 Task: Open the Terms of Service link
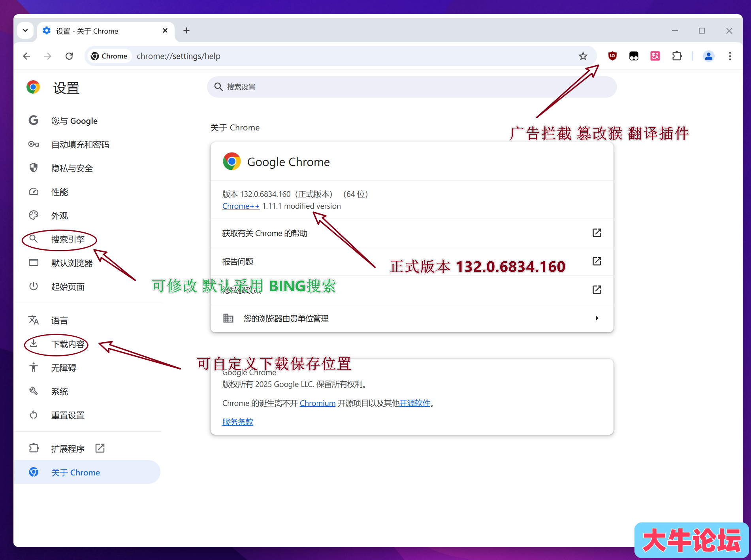(x=238, y=422)
